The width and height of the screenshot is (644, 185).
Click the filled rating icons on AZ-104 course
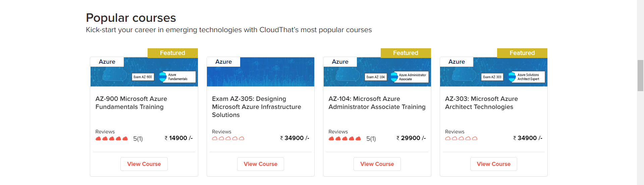345,138
